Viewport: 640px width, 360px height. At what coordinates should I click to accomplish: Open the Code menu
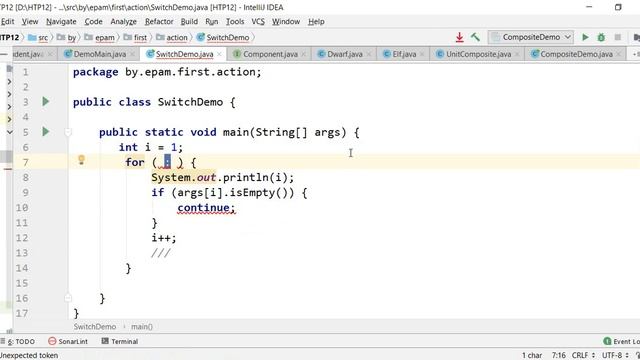click(93, 22)
